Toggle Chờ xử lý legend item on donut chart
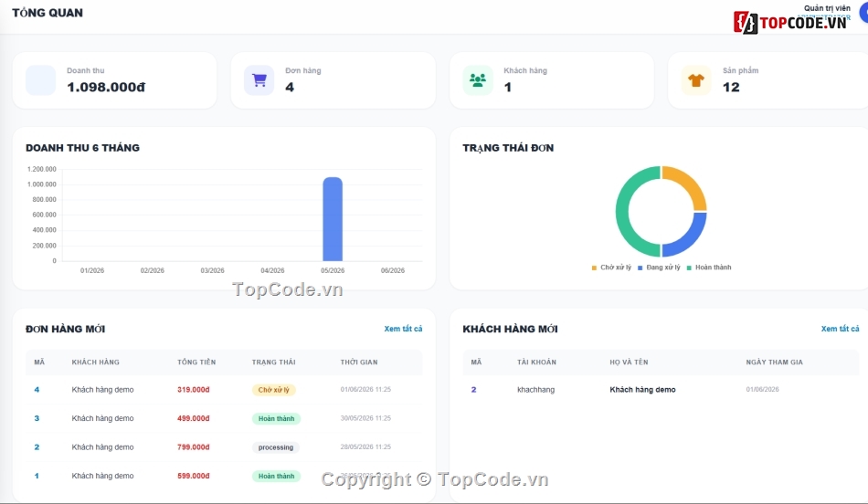Viewport: 868px width, 504px height. tap(611, 268)
